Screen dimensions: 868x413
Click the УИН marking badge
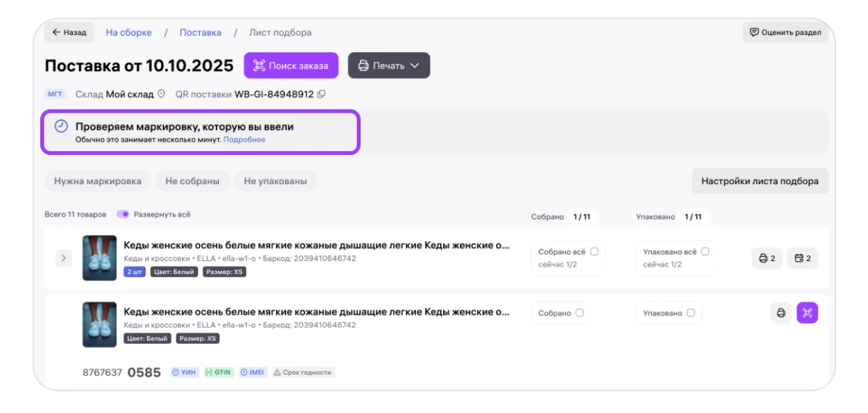[x=185, y=373]
